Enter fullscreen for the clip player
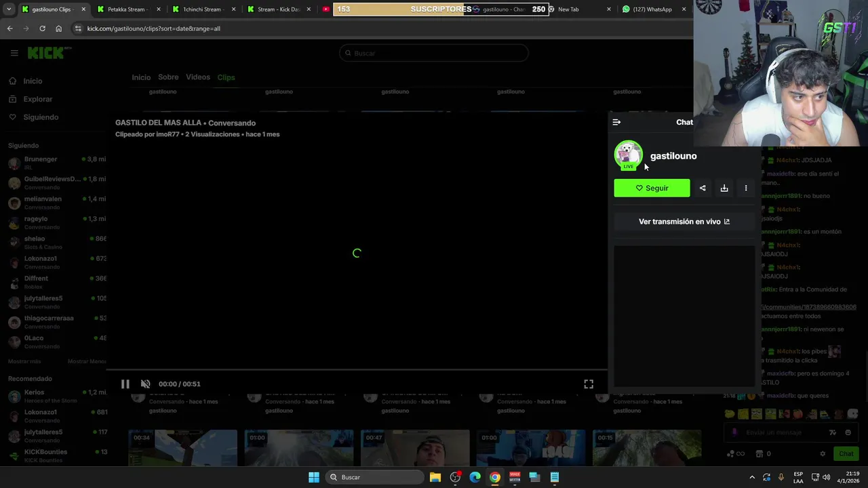Image resolution: width=868 pixels, height=488 pixels. point(589,384)
